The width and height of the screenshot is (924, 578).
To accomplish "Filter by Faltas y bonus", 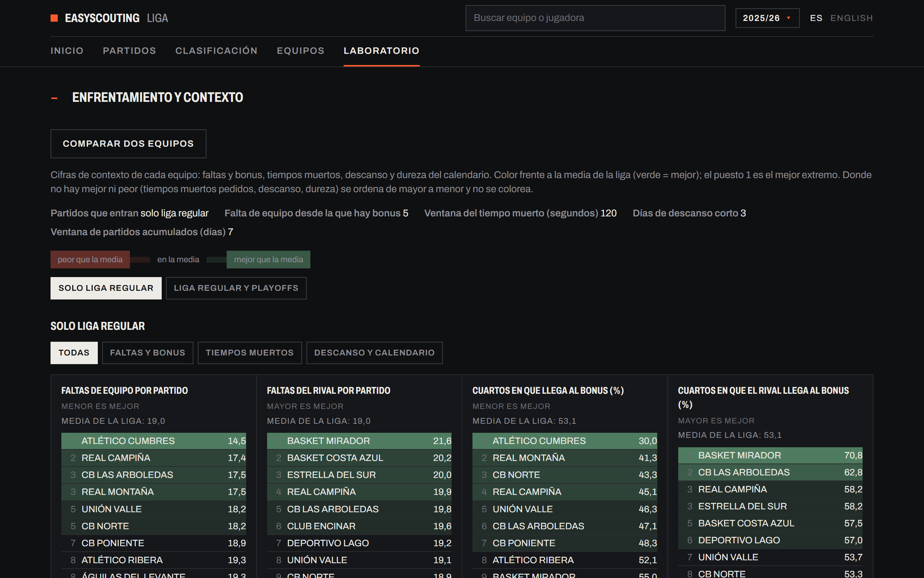I will click(x=147, y=353).
